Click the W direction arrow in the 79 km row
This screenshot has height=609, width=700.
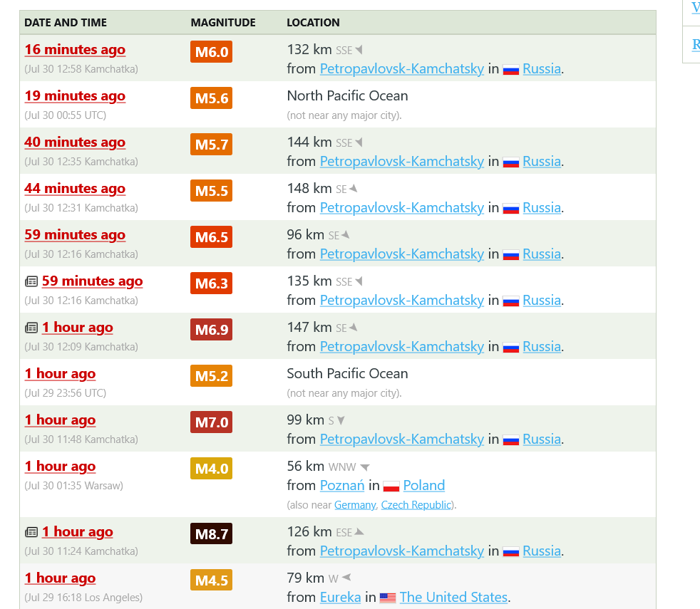(x=346, y=578)
